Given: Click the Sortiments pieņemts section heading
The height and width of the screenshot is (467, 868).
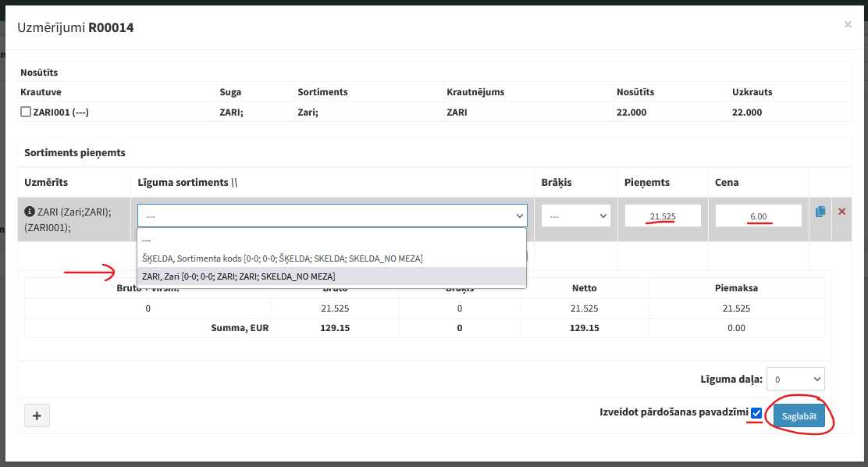Looking at the screenshot, I should tap(75, 152).
